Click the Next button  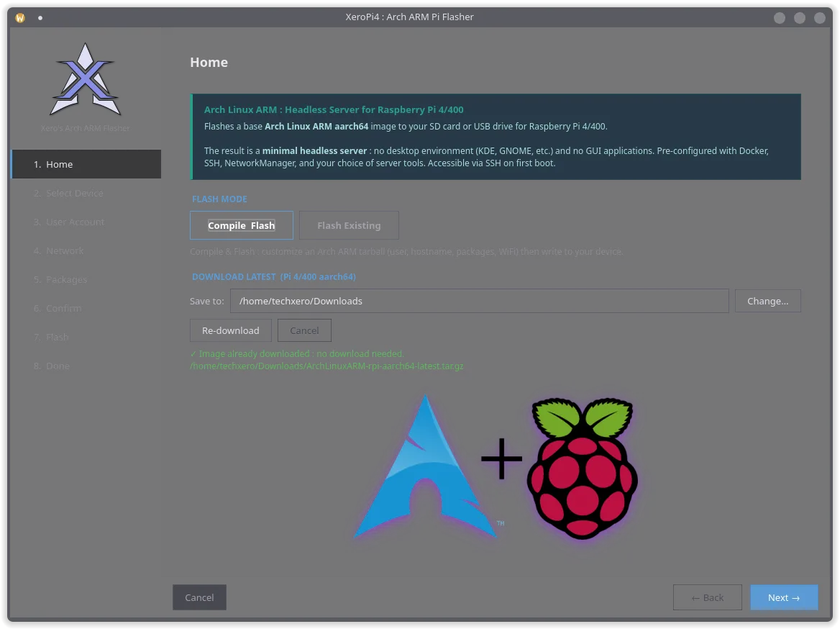click(784, 597)
